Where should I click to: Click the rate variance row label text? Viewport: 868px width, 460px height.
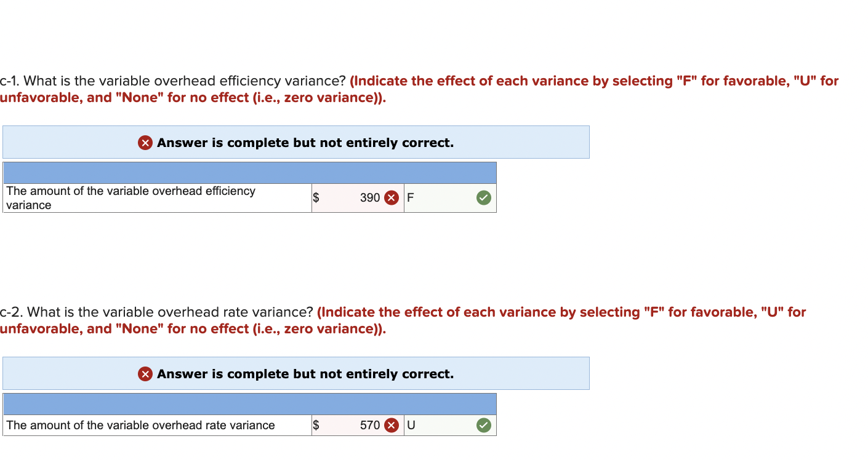pyautogui.click(x=140, y=425)
